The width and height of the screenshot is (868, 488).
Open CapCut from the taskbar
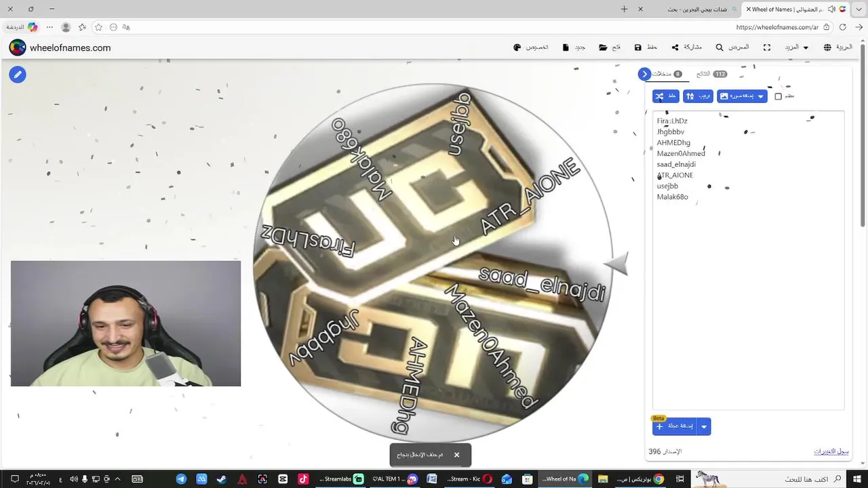pyautogui.click(x=283, y=479)
